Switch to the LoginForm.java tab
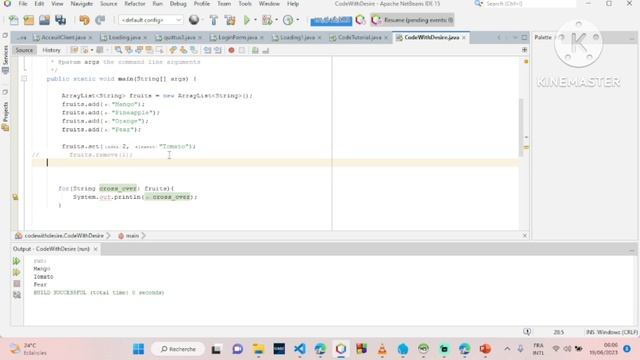The height and width of the screenshot is (360, 640). tap(237, 38)
